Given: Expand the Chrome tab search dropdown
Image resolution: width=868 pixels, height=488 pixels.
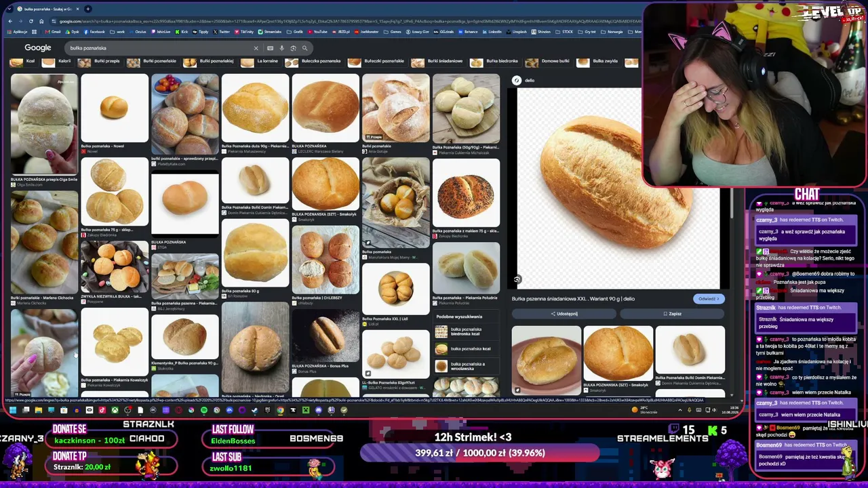Looking at the screenshot, I should point(9,9).
